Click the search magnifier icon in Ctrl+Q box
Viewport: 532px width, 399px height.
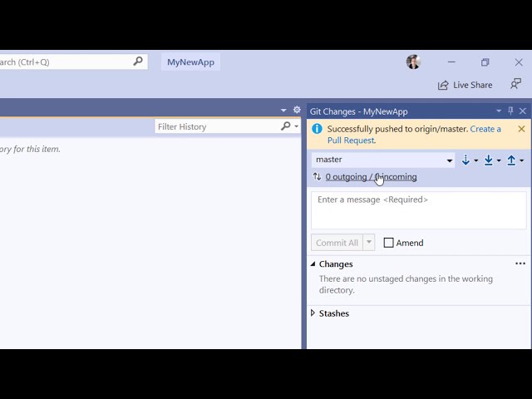tap(138, 62)
